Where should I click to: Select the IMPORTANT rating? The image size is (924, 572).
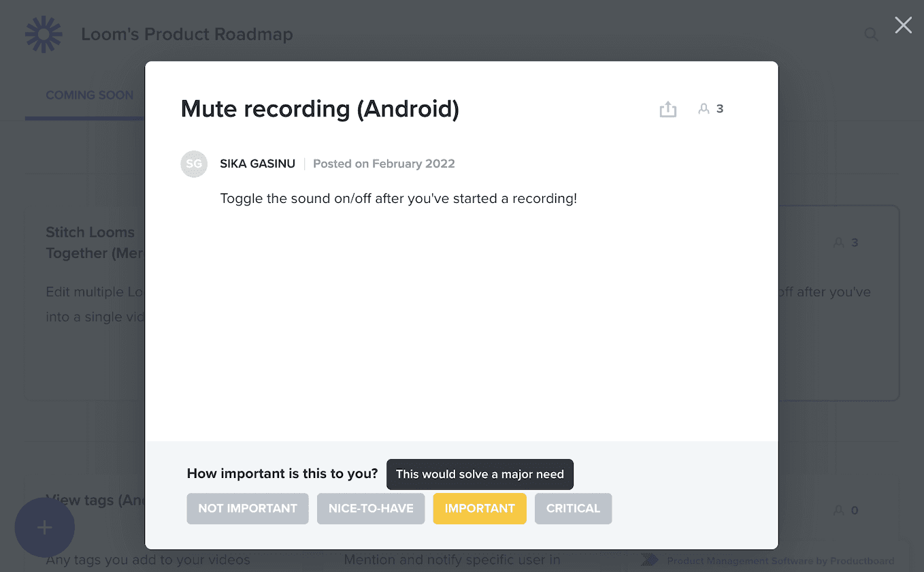point(480,509)
